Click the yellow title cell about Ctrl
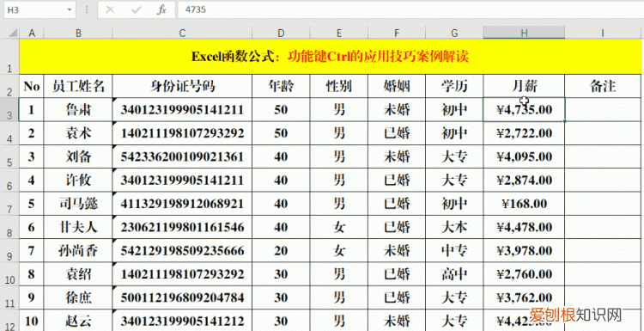Image resolution: width=644 pixels, height=331 pixels. click(330, 57)
